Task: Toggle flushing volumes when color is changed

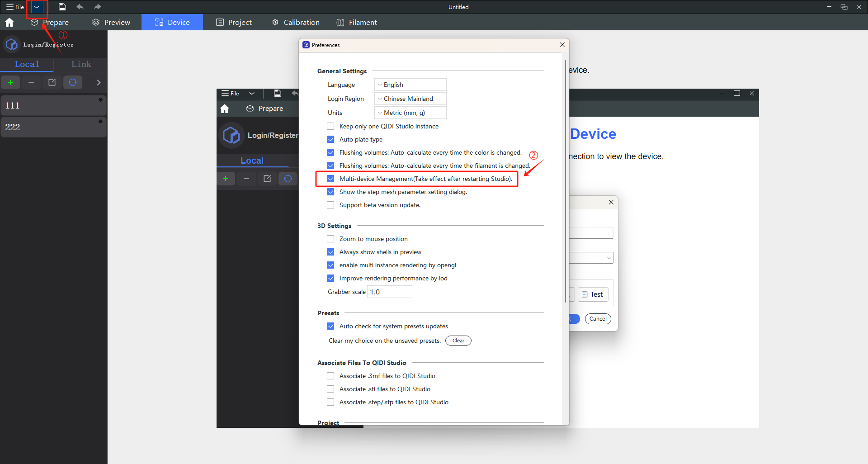Action: [330, 152]
